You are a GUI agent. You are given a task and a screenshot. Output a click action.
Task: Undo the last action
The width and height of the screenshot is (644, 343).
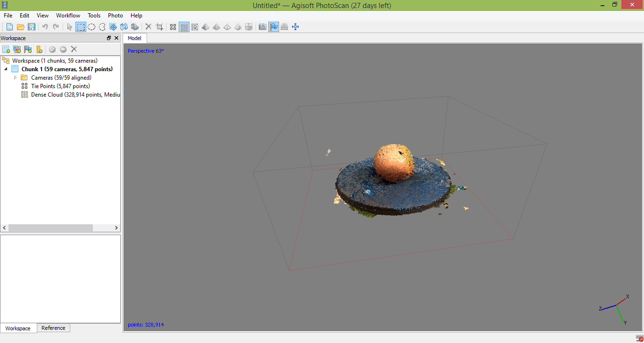pos(45,27)
